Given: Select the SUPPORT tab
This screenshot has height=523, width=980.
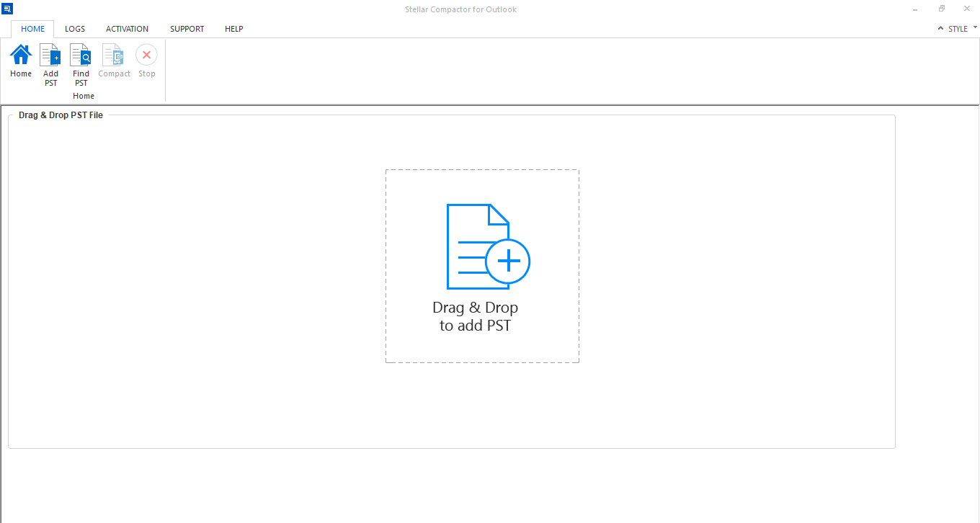Looking at the screenshot, I should pyautogui.click(x=187, y=29).
